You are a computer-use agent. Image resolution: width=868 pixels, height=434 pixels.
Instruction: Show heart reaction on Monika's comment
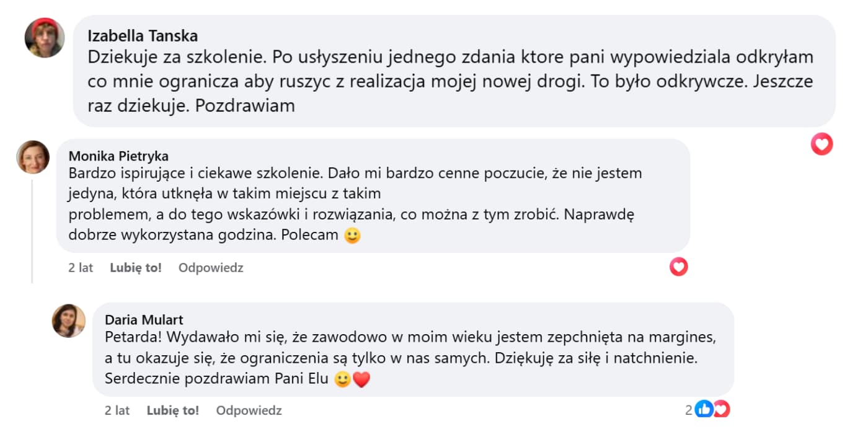pos(679,267)
